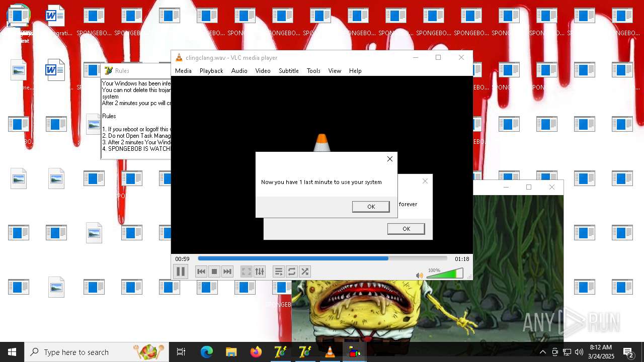Open the Tools menu
Image resolution: width=644 pixels, height=362 pixels.
(313, 71)
